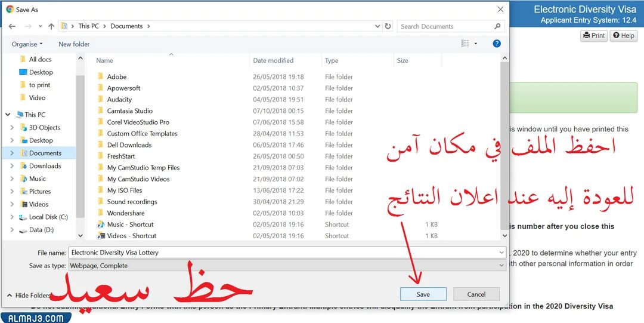Expand the Videos tree node
644x323 pixels.
pyautogui.click(x=12, y=204)
